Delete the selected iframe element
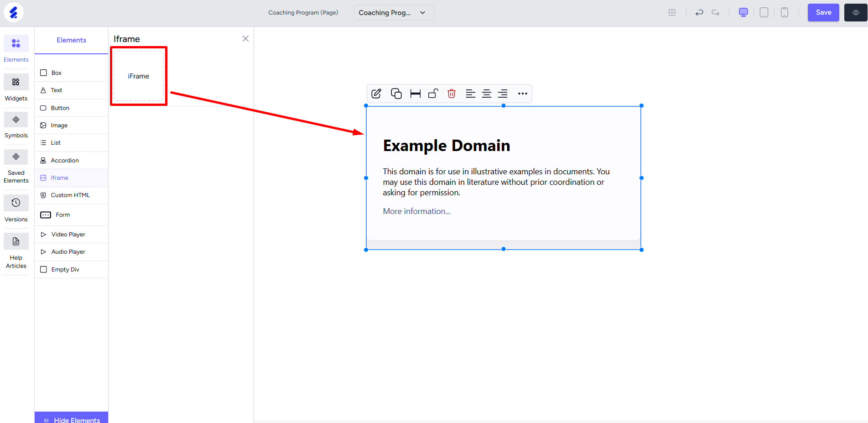This screenshot has height=423, width=868. 452,94
